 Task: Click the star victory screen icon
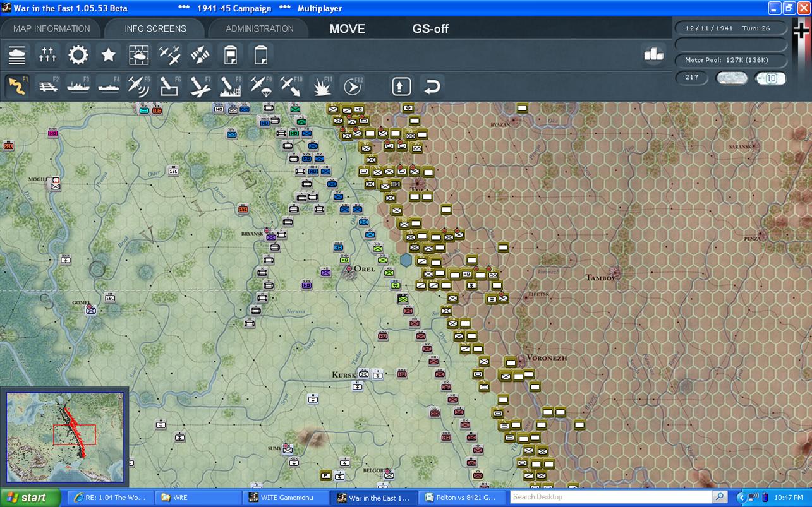pyautogui.click(x=108, y=55)
